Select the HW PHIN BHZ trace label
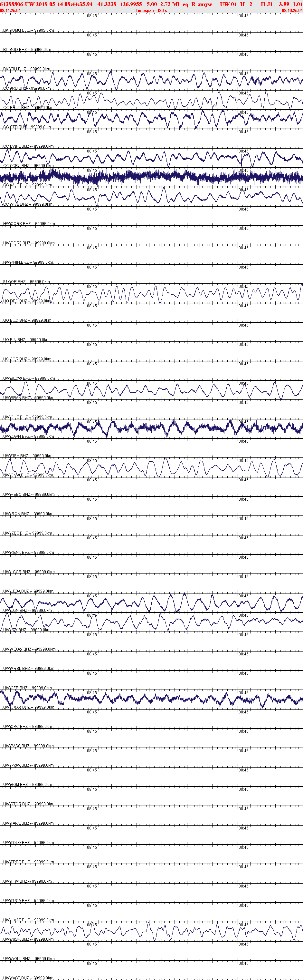Screen dimensions: 303x980 28,262
